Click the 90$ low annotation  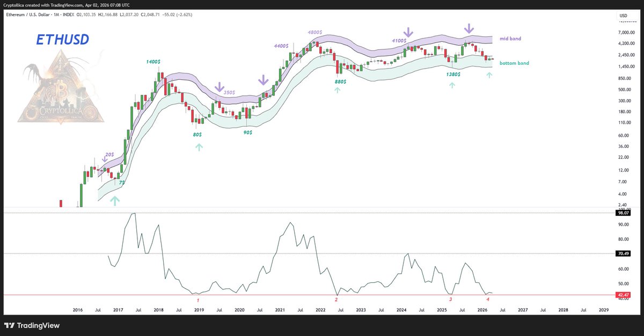(247, 132)
